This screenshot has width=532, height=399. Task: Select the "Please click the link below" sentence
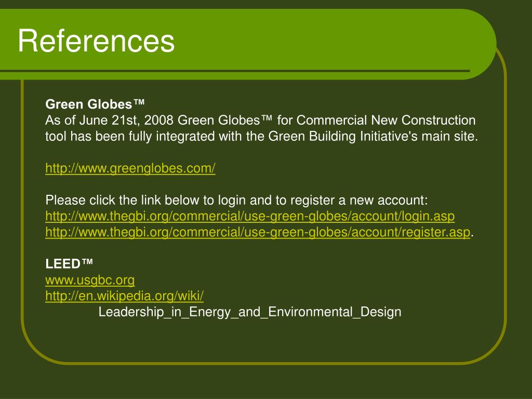click(236, 200)
